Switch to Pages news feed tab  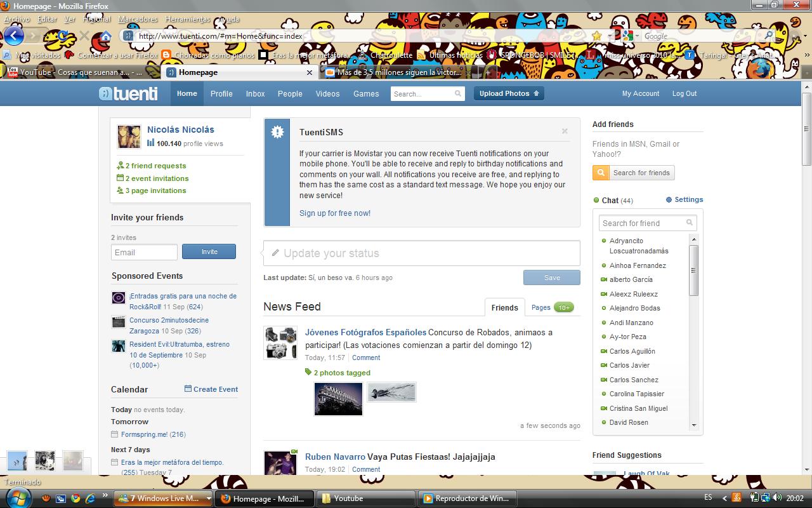[x=541, y=307]
